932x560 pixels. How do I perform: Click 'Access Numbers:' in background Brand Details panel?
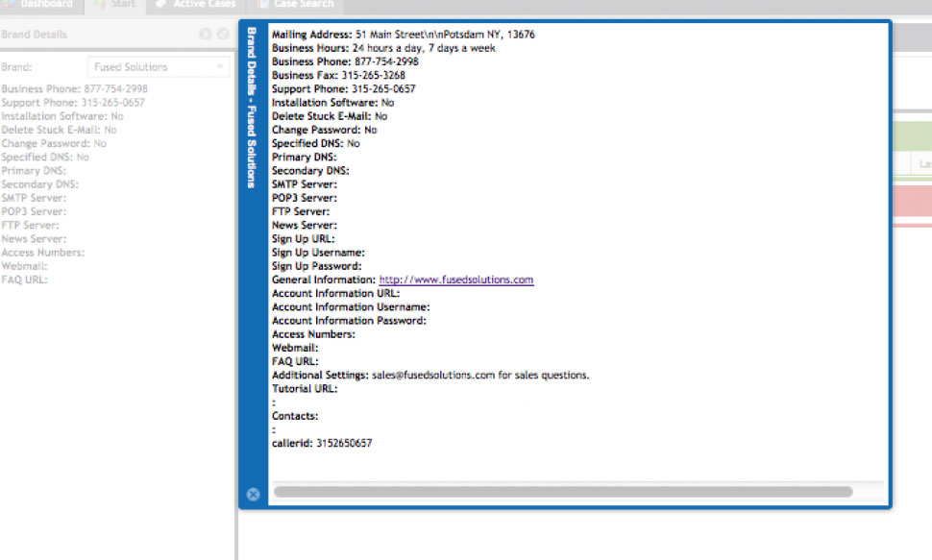point(43,253)
